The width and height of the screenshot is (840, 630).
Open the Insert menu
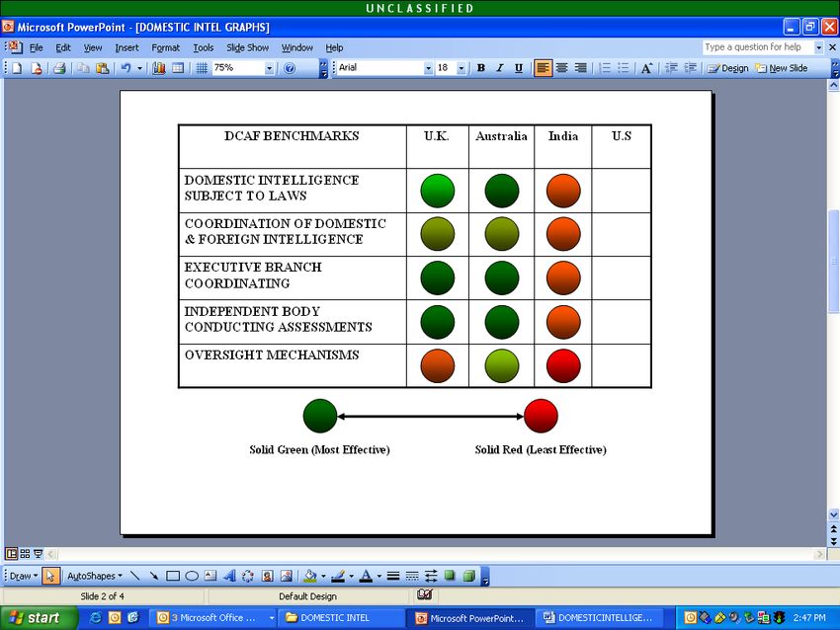(126, 47)
